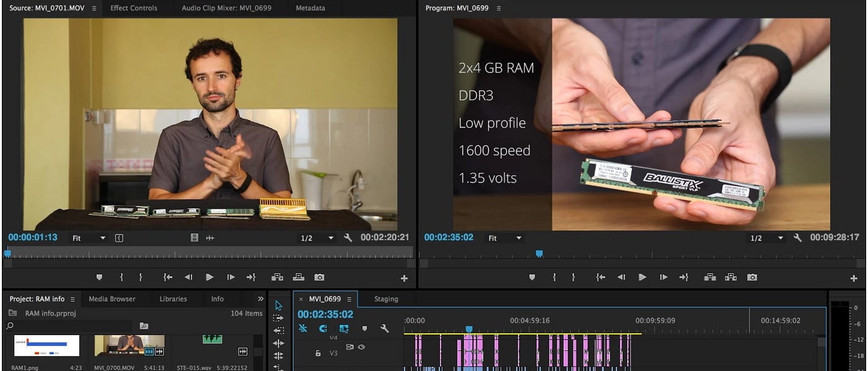Click the Extract button in Program monitor
This screenshot has height=371, width=868.
(731, 277)
